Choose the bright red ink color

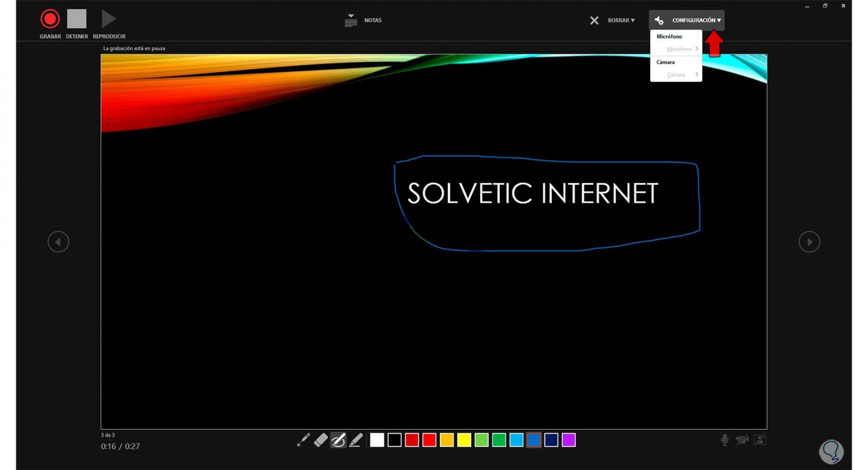[429, 440]
